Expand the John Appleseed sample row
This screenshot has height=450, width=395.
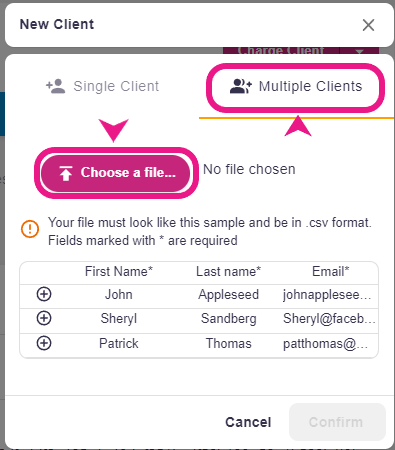pos(44,294)
